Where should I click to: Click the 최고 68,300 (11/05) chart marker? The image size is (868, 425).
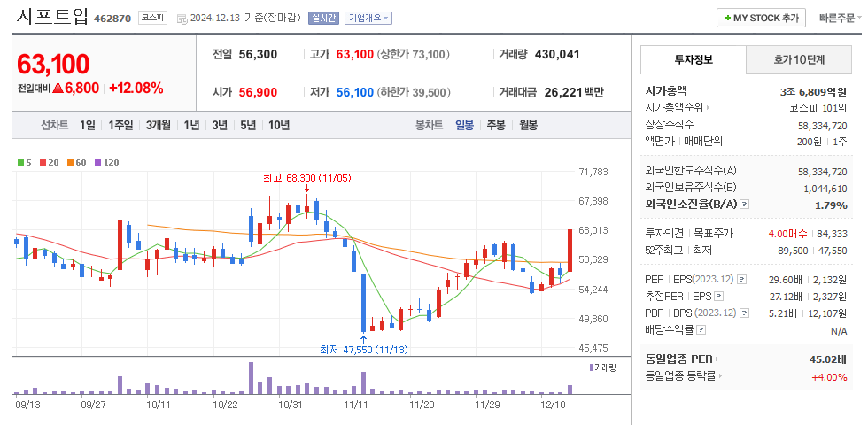(x=306, y=178)
